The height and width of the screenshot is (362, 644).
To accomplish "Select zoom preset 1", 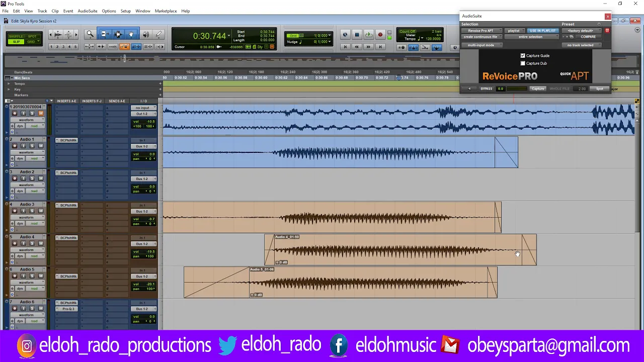I will pyautogui.click(x=51, y=47).
